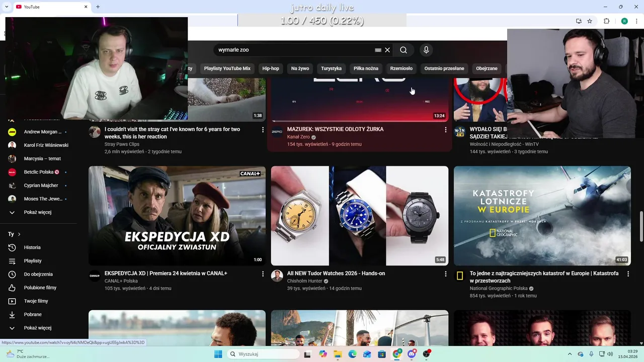Open Kanał Zero channel avatar
The image size is (644, 362).
tap(277, 132)
